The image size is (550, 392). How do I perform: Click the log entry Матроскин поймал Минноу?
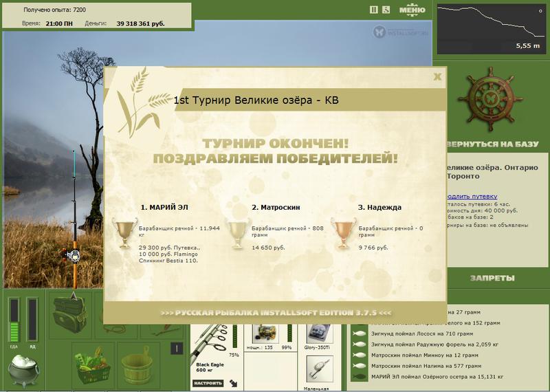[424, 355]
